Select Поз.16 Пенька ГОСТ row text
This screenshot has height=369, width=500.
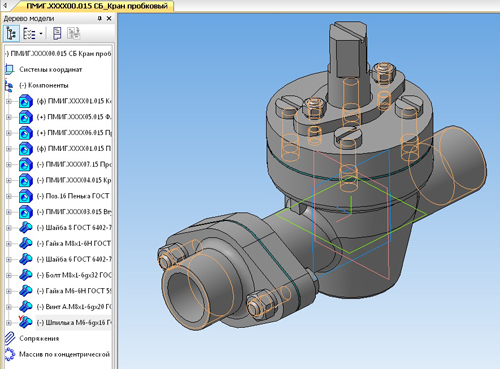tap(73, 196)
